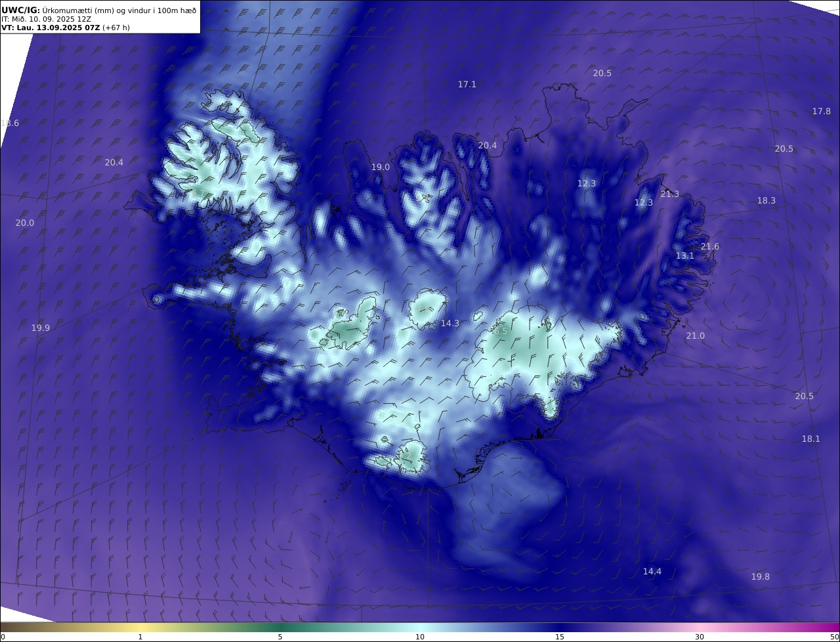Click the 21.6 value label
Screen dimensions: 840x642
click(710, 247)
